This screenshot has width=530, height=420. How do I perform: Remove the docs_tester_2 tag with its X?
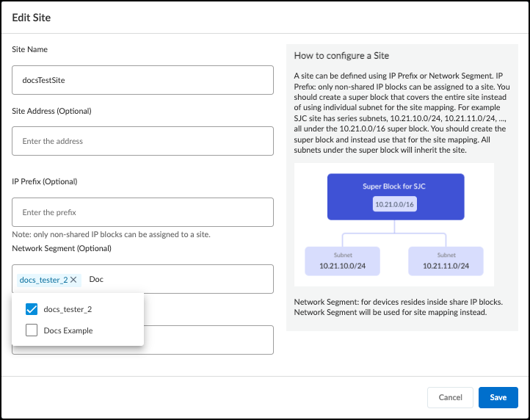73,280
